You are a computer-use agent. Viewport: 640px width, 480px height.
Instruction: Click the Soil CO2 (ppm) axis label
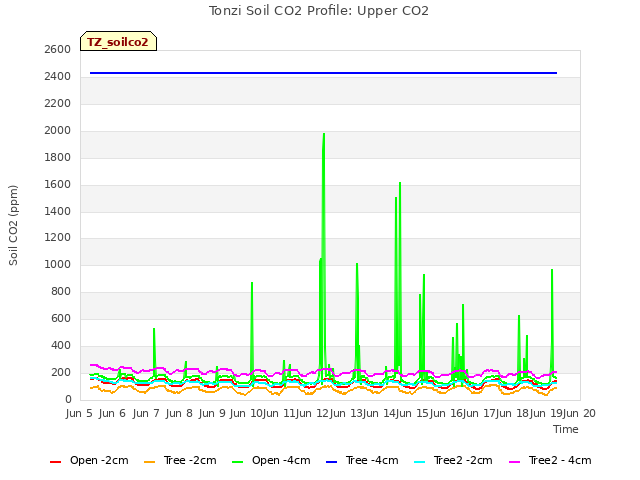tap(13, 225)
